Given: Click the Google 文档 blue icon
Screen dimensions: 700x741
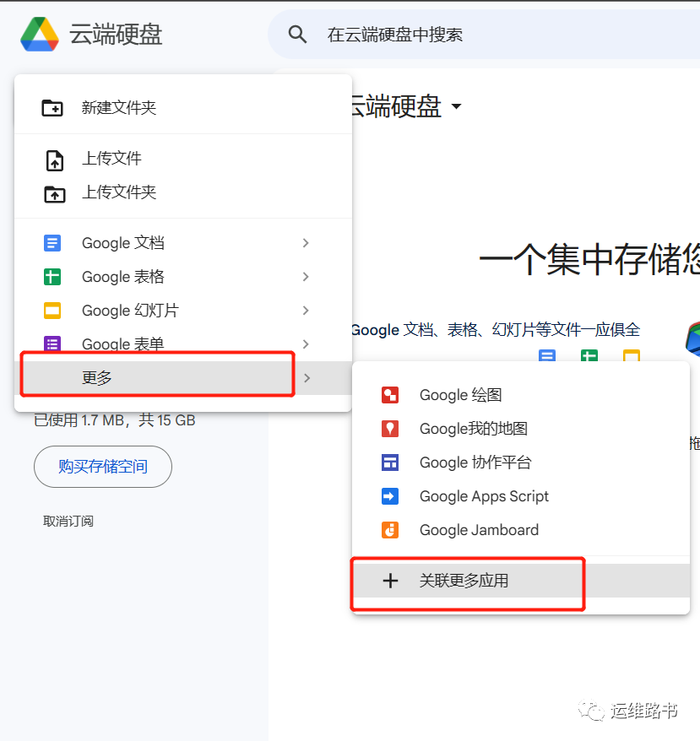Looking at the screenshot, I should click(52, 243).
